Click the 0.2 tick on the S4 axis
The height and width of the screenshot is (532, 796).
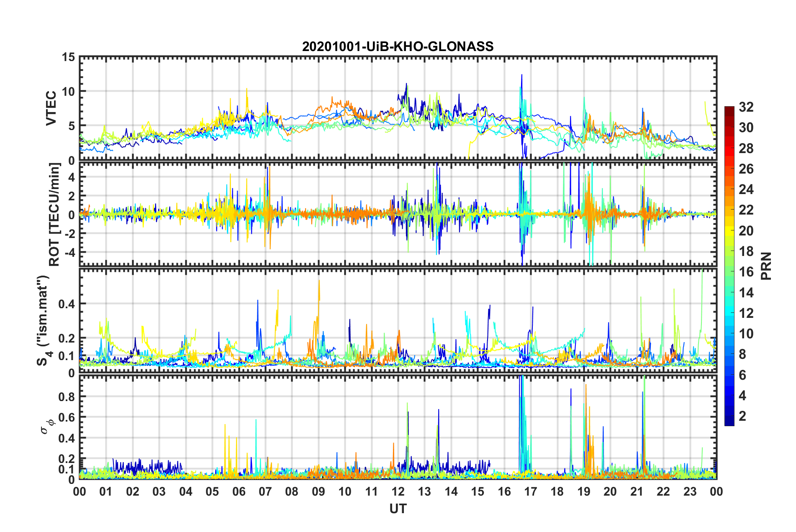point(67,338)
